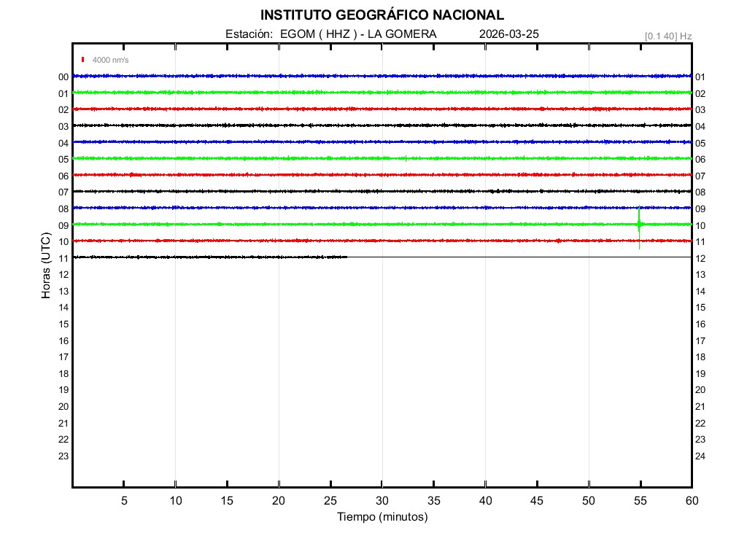Click hour label 23 on left axis
The width and height of the screenshot is (747, 560).
(x=63, y=456)
